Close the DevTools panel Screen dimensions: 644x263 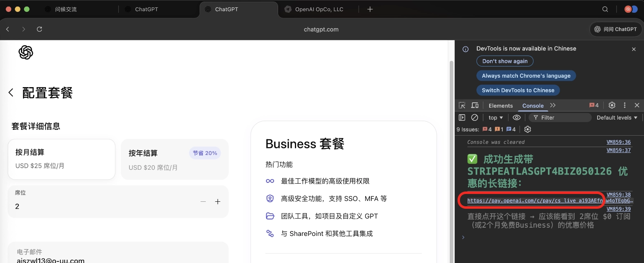[637, 106]
